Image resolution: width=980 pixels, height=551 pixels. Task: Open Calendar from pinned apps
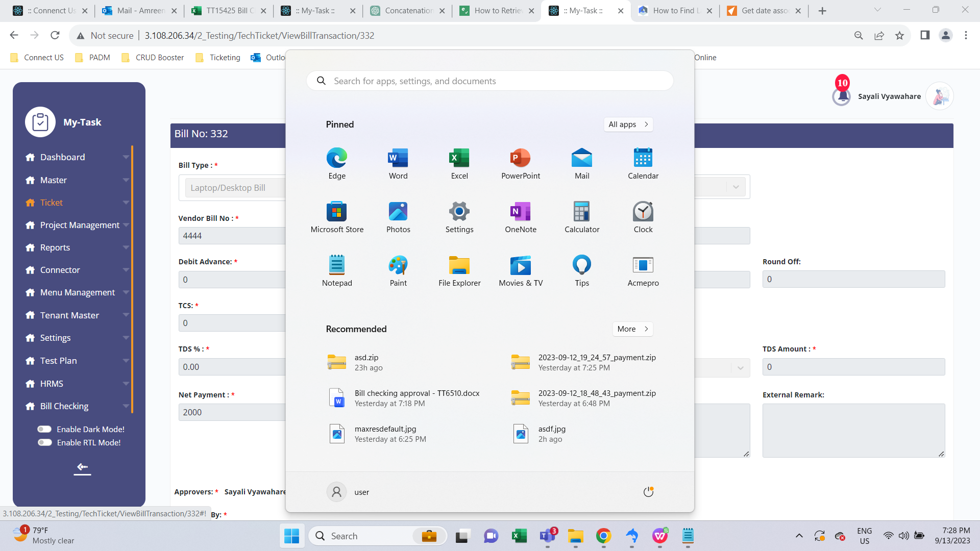643,163
